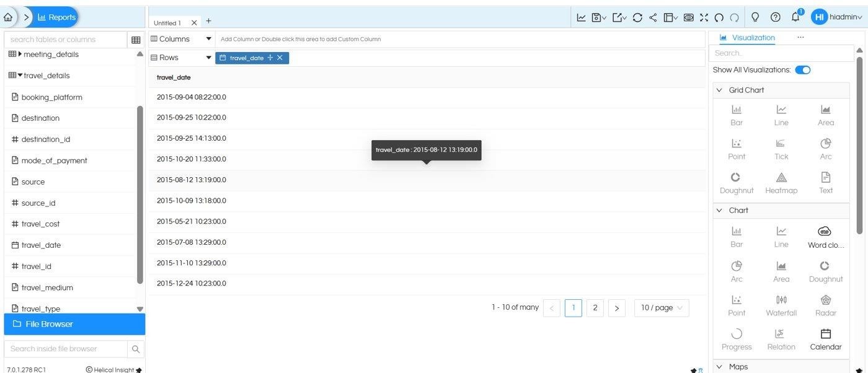Select Tick visualization
The image size is (868, 373).
coord(781,149)
